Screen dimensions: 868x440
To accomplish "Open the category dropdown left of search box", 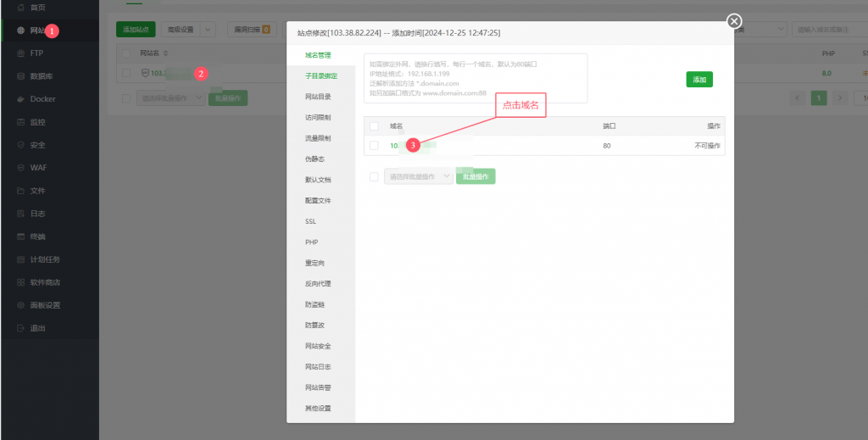I will [x=761, y=30].
